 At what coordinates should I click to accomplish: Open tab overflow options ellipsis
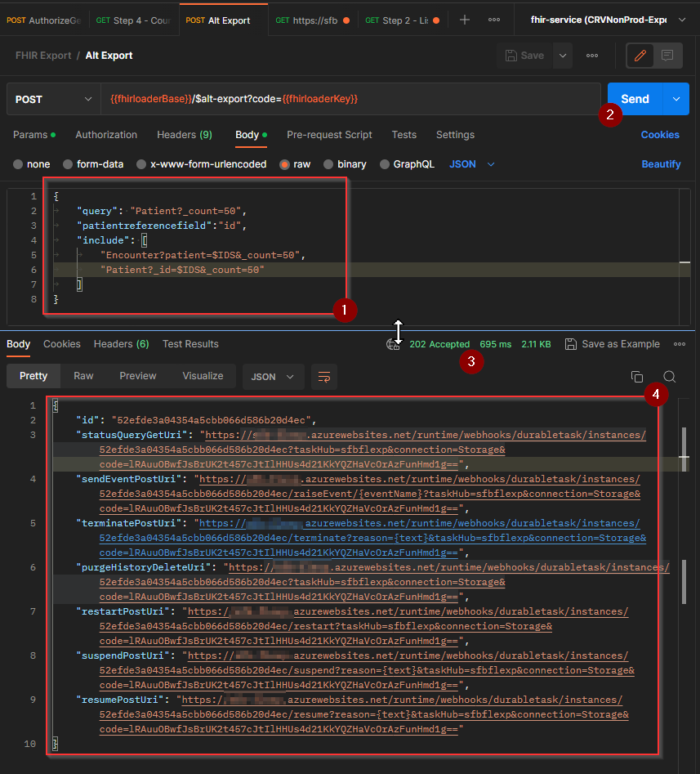(x=494, y=20)
